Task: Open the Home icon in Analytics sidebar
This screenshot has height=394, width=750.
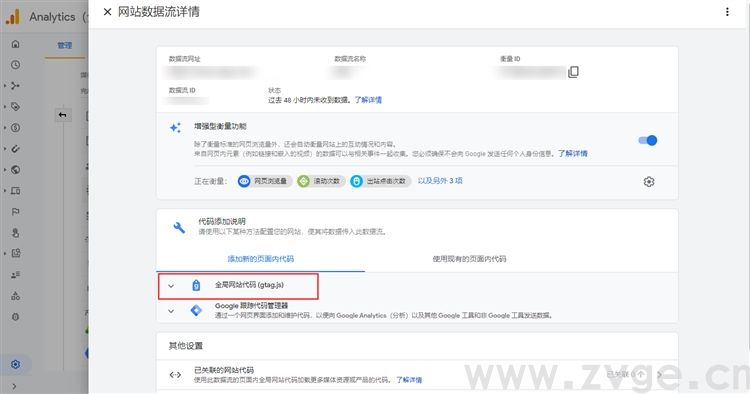Action: tap(15, 44)
